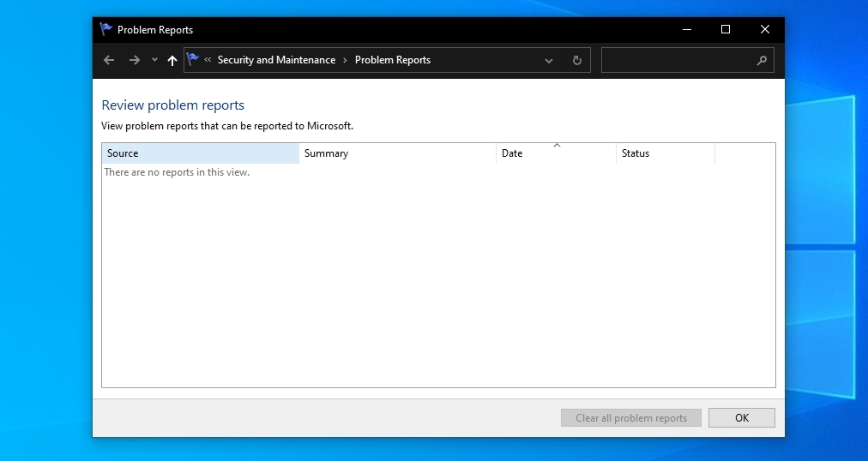Minimize the Problem Reports window
868x461 pixels.
(x=687, y=30)
